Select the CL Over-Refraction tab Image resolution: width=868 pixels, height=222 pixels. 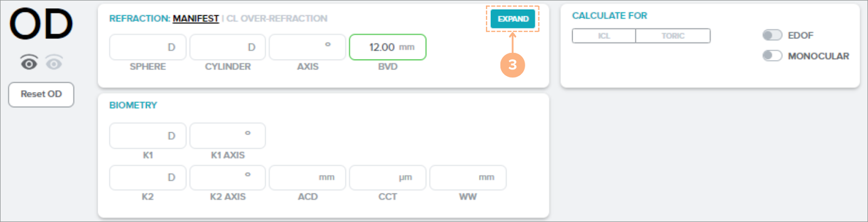[277, 18]
